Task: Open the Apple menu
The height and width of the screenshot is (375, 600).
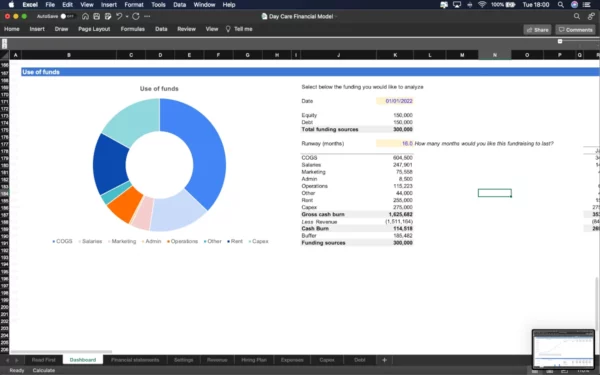Action: pyautogui.click(x=11, y=5)
